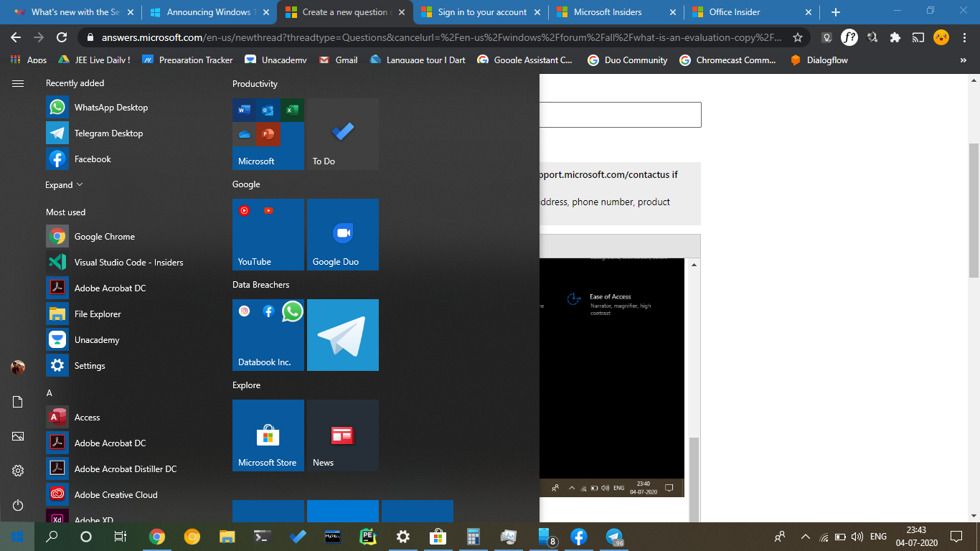980x551 pixels.
Task: Open the Microsoft Store tile
Action: [x=268, y=435]
